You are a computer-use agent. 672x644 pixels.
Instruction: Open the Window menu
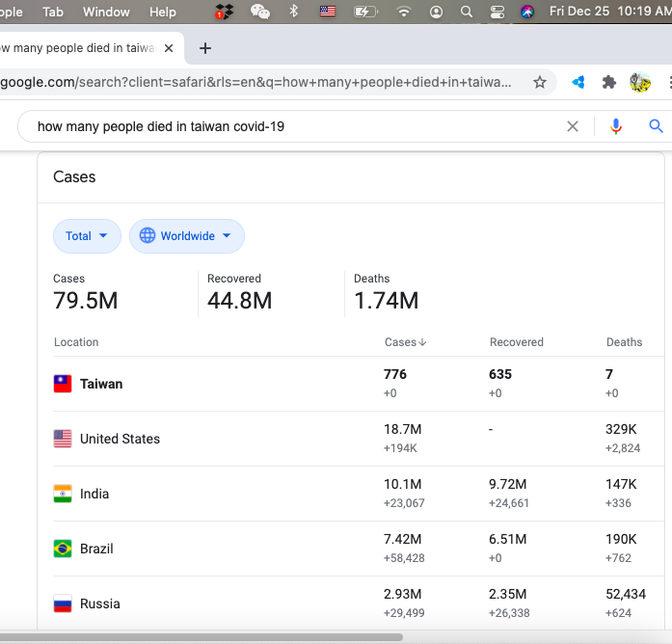coord(106,12)
